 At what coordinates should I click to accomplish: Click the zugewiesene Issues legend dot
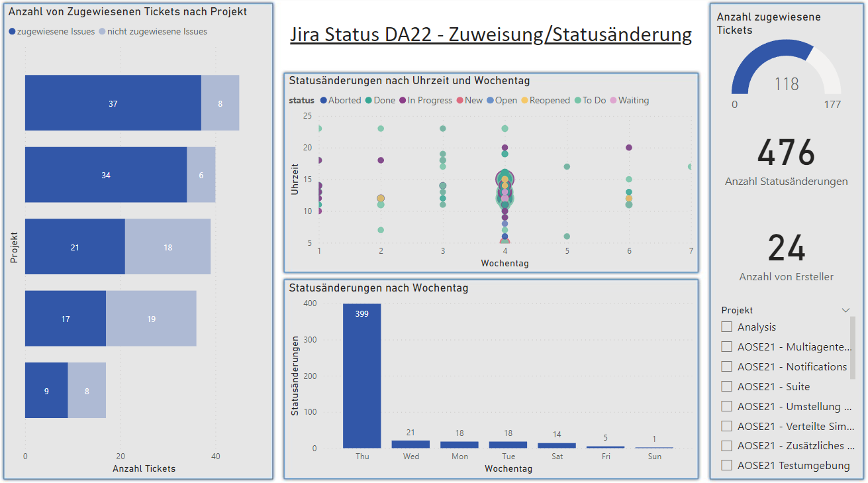[12, 32]
